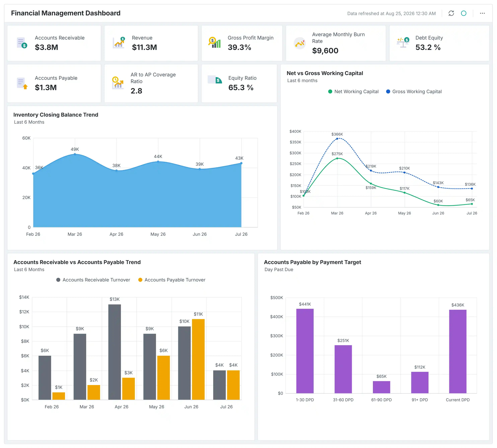Click the Revenue $11.3M value
497x448 pixels.
[x=144, y=47]
